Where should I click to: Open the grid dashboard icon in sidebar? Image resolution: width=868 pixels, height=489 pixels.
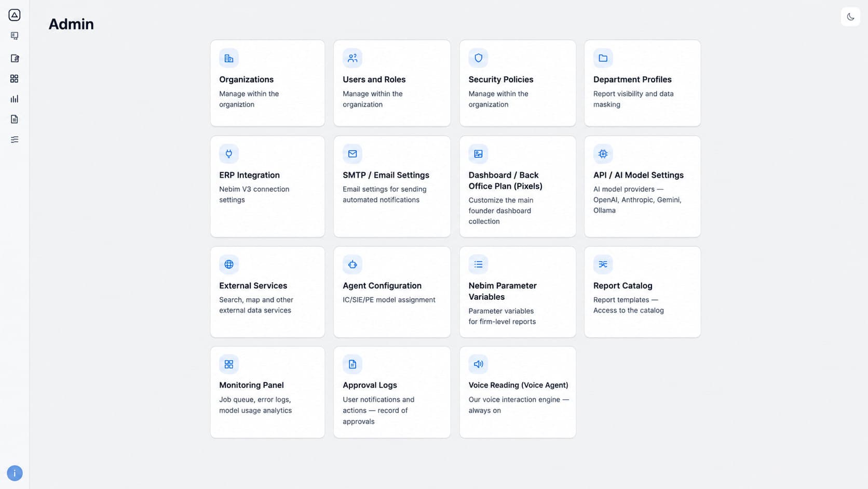click(15, 78)
